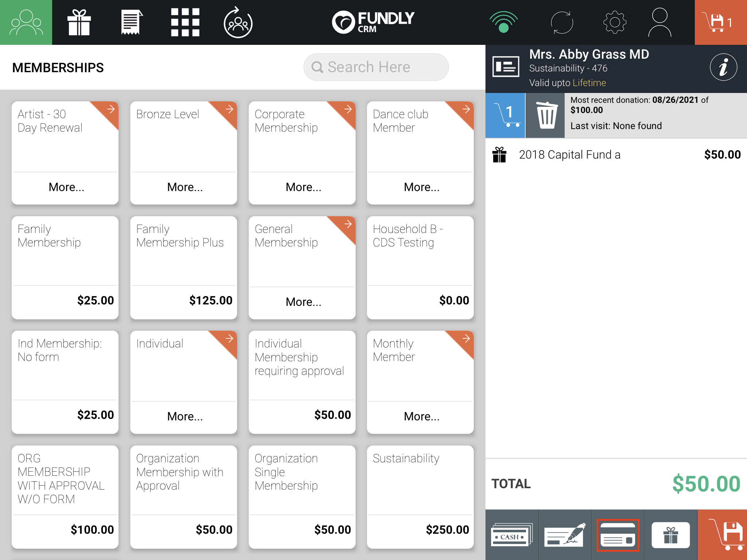The image size is (747, 560).
Task: Select the 2018 Capital Fund cart item
Action: pos(616,155)
